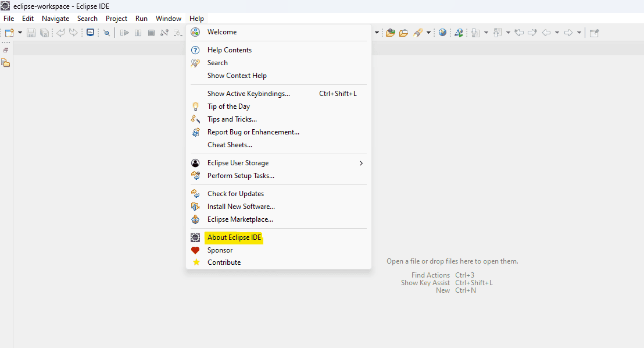The image size is (644, 348).
Task: Click the Sponsor heart entry
Action: pyautogui.click(x=278, y=250)
